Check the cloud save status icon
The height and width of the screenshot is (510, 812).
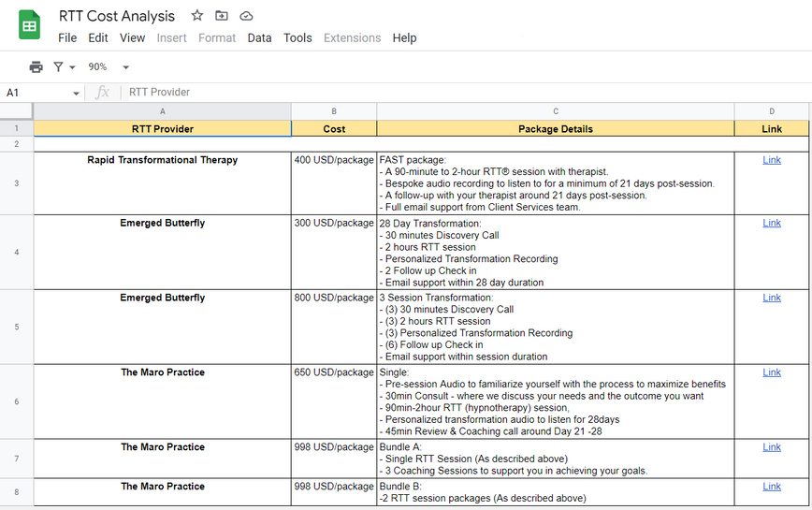pyautogui.click(x=246, y=16)
